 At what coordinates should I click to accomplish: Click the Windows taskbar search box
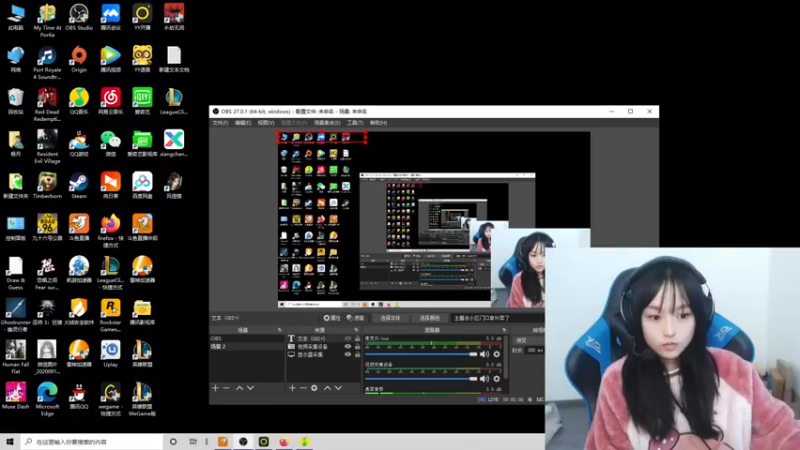(92, 442)
